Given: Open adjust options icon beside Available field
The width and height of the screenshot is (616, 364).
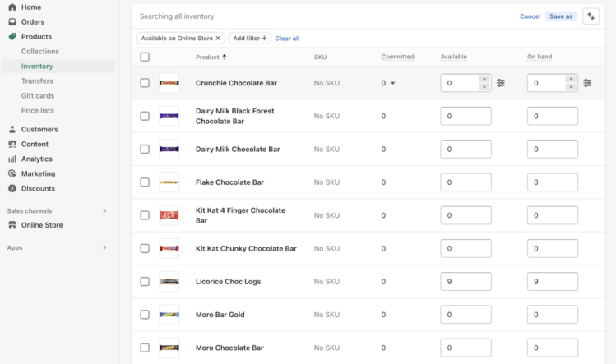Looking at the screenshot, I should pos(501,83).
